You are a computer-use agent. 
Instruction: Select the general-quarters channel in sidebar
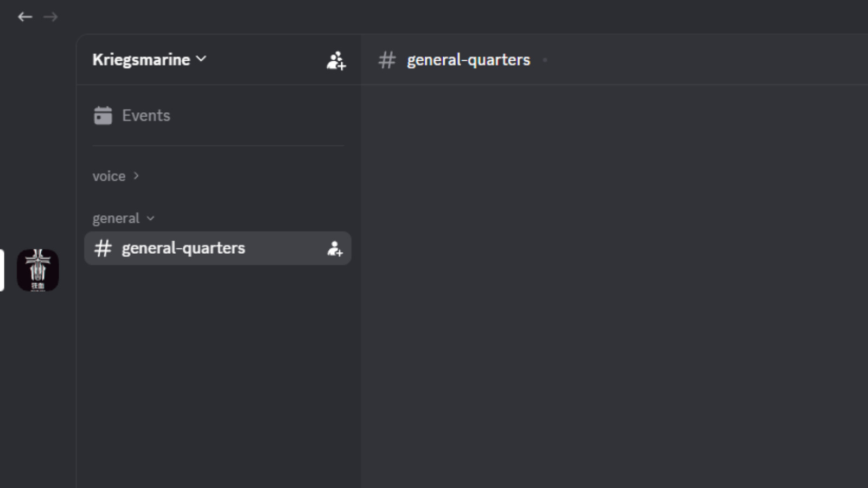[x=218, y=248]
